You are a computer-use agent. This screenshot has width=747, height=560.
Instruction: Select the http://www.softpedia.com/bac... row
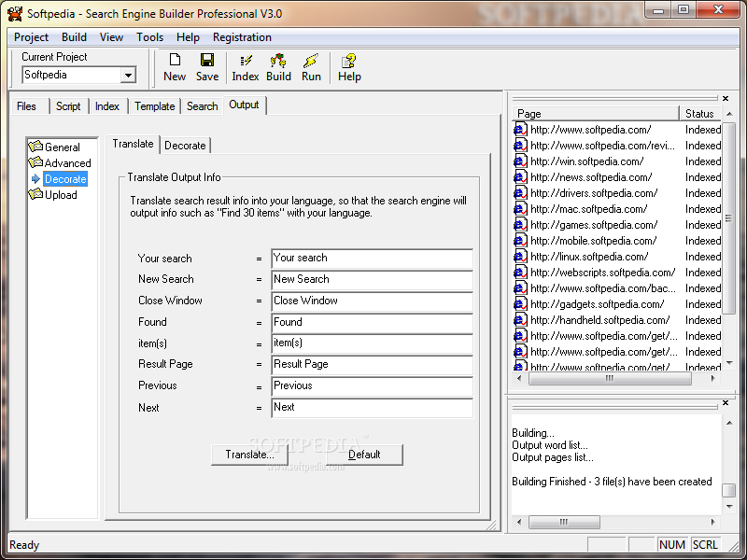tap(617, 288)
